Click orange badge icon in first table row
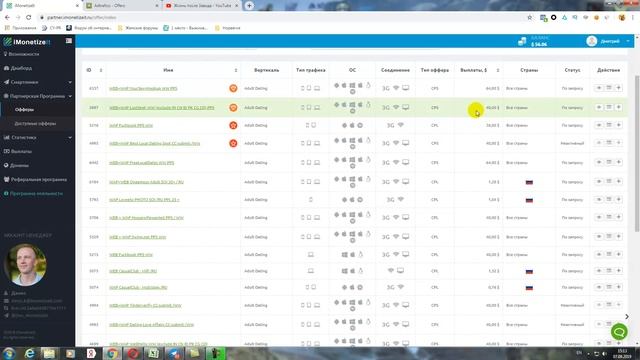 (233, 88)
